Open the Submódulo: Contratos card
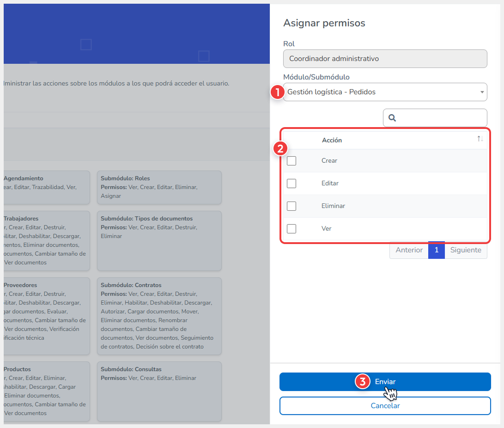The height and width of the screenshot is (428, 504). click(159, 316)
